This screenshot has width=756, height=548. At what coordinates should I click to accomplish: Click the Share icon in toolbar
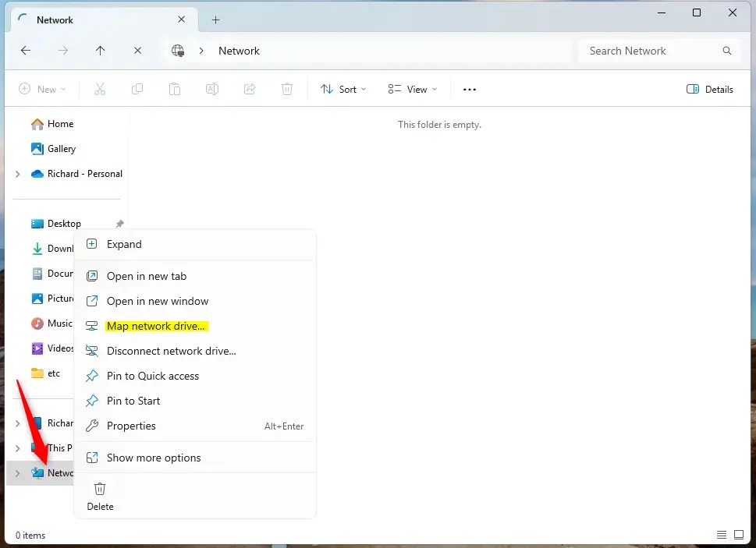tap(250, 89)
